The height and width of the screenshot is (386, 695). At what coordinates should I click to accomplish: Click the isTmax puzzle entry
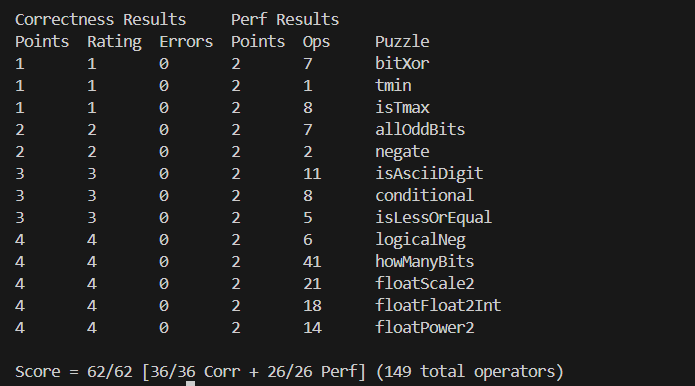(402, 107)
